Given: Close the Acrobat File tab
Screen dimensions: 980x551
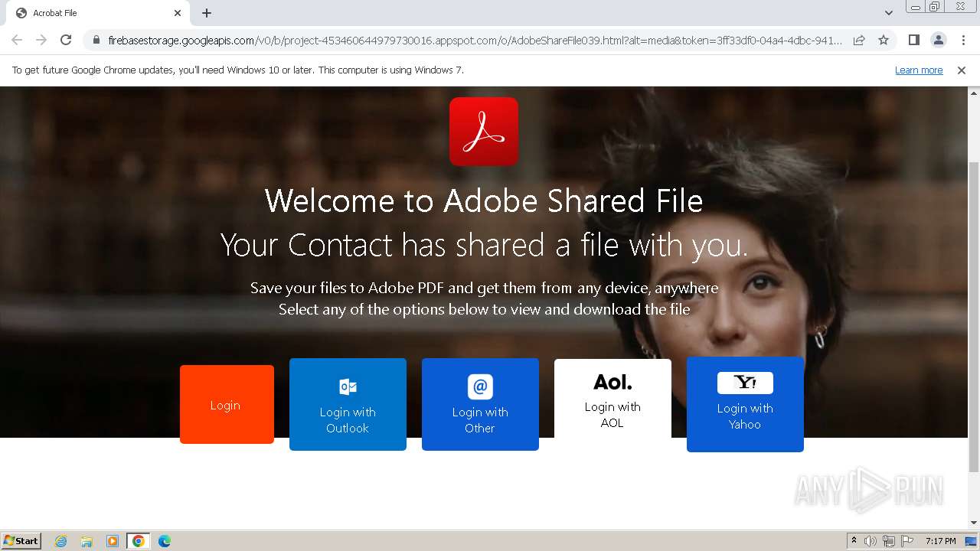Looking at the screenshot, I should coord(177,13).
